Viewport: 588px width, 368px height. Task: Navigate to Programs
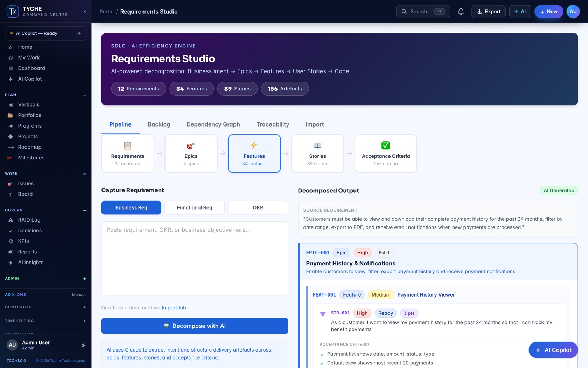45,126
